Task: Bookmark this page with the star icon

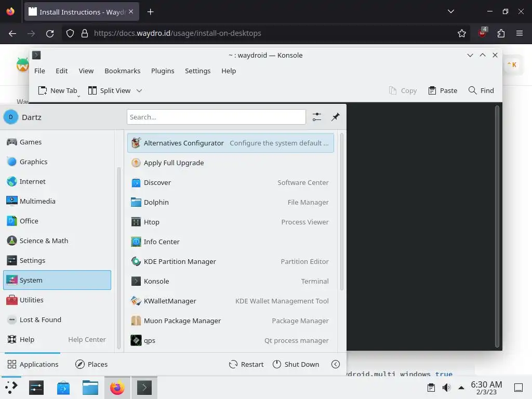Action: click(x=461, y=33)
